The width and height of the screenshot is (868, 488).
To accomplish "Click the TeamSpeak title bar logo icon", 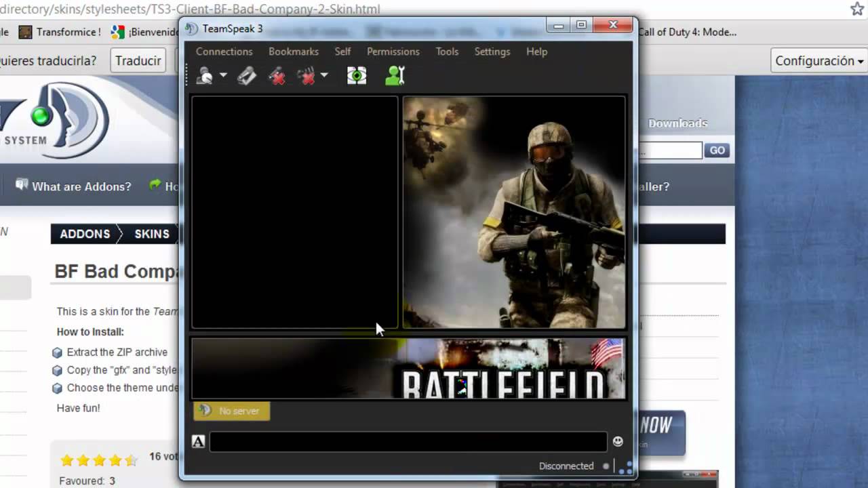I will point(191,29).
